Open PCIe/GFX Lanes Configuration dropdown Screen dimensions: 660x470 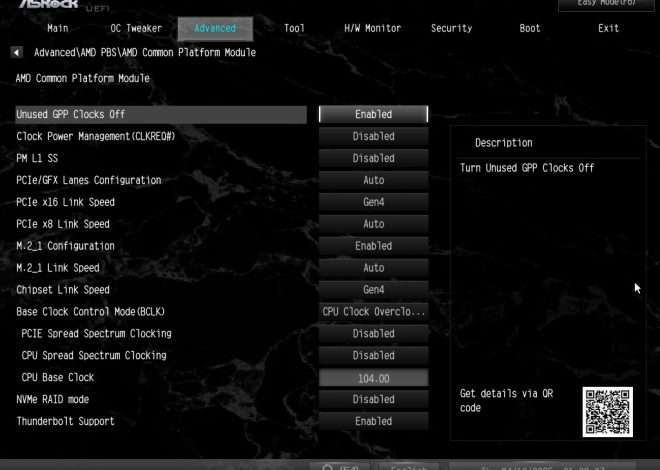point(373,181)
